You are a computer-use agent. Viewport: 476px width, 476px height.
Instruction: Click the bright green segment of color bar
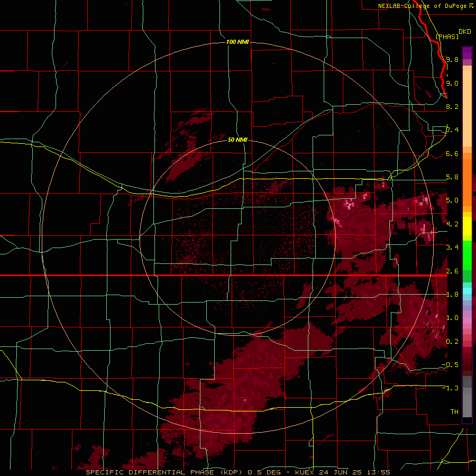(x=467, y=255)
